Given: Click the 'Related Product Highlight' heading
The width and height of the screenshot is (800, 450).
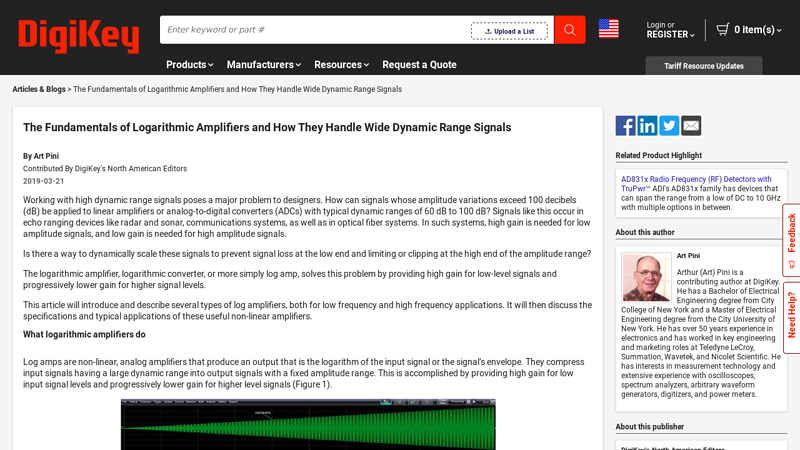Looking at the screenshot, I should click(x=658, y=156).
